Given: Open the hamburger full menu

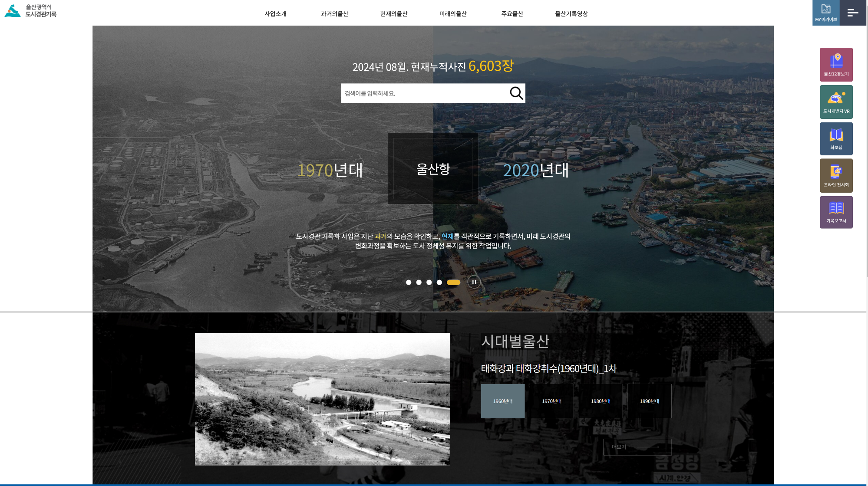Looking at the screenshot, I should (x=852, y=13).
